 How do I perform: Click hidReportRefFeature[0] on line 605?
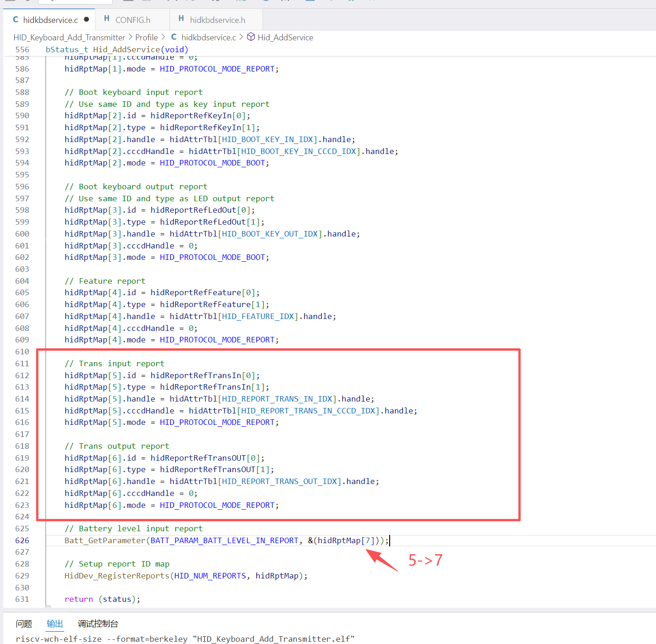pos(203,292)
